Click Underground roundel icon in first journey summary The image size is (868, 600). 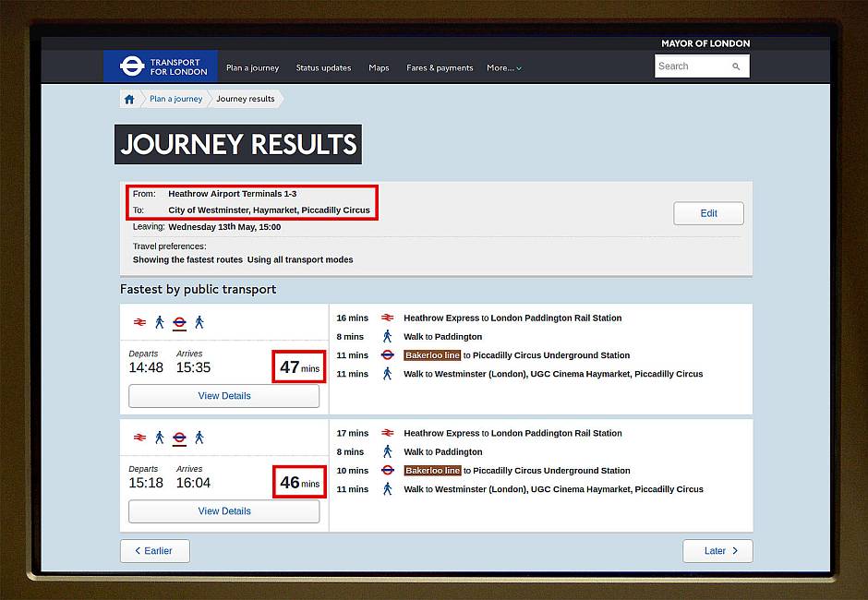(179, 322)
